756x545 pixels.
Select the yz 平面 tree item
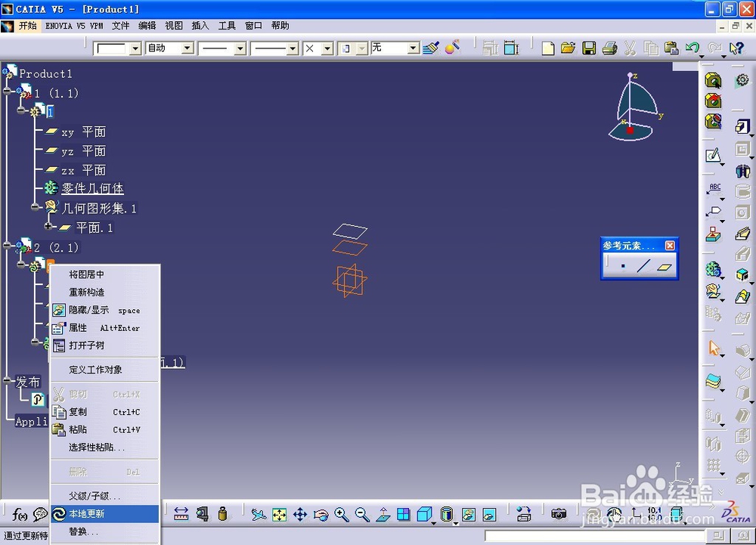[83, 151]
